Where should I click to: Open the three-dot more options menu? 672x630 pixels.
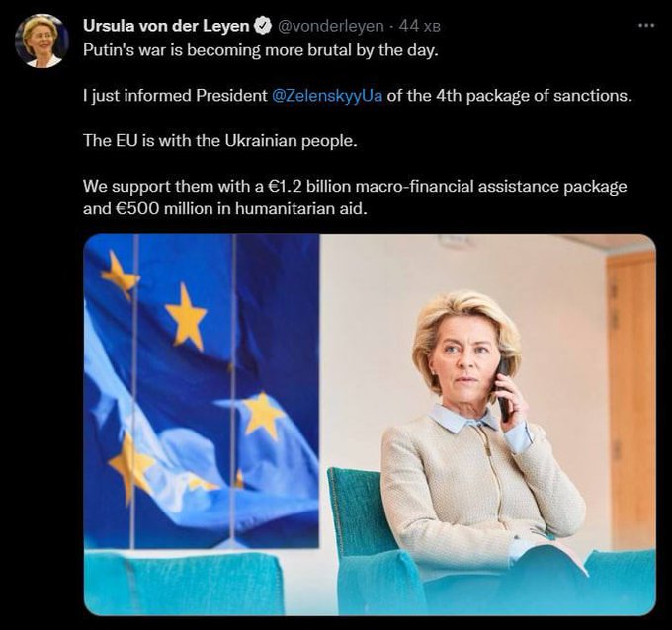pyautogui.click(x=646, y=26)
